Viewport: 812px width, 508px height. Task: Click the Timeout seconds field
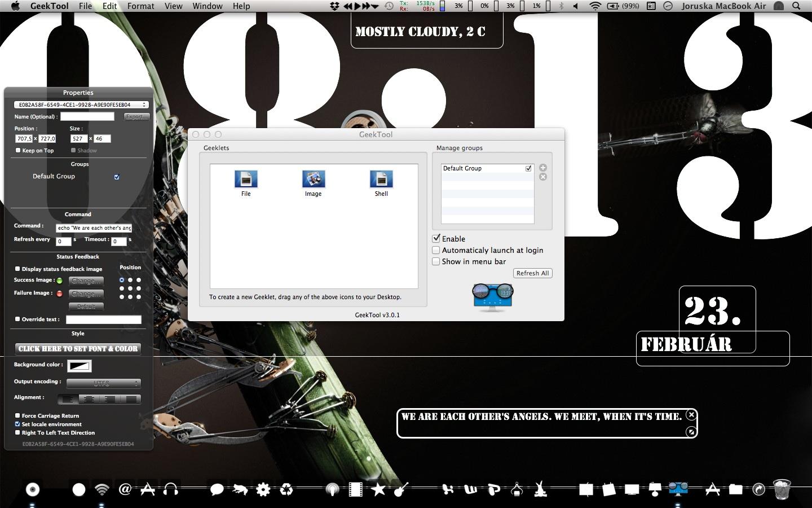118,241
